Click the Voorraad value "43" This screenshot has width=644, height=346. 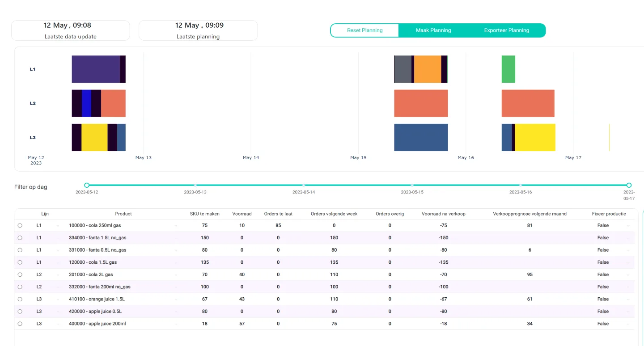(x=242, y=300)
